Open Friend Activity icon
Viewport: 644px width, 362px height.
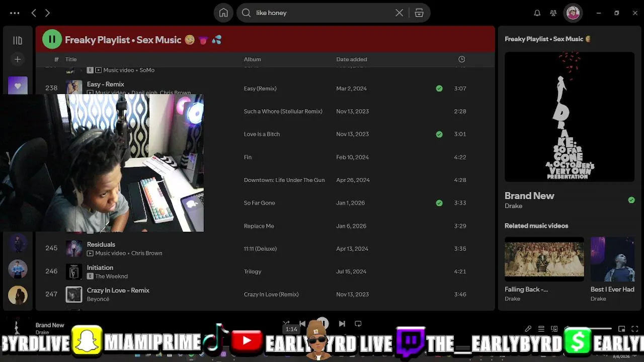pos(553,13)
